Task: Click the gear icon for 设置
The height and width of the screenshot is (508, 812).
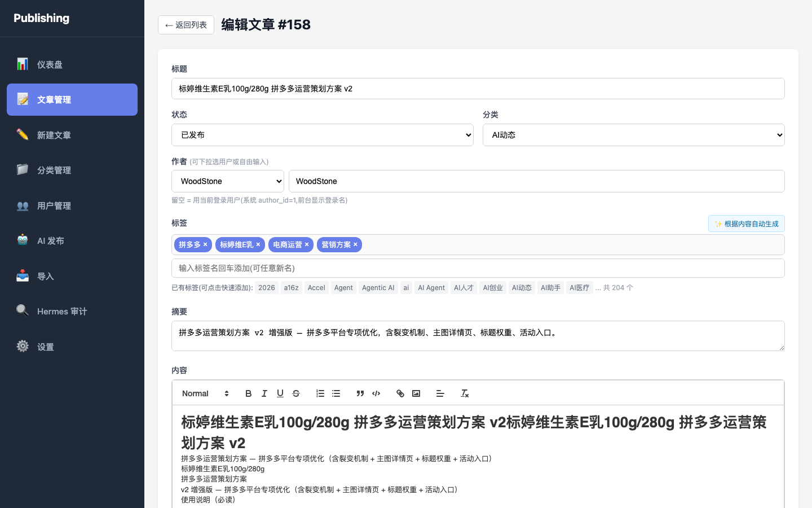Action: pyautogui.click(x=23, y=347)
